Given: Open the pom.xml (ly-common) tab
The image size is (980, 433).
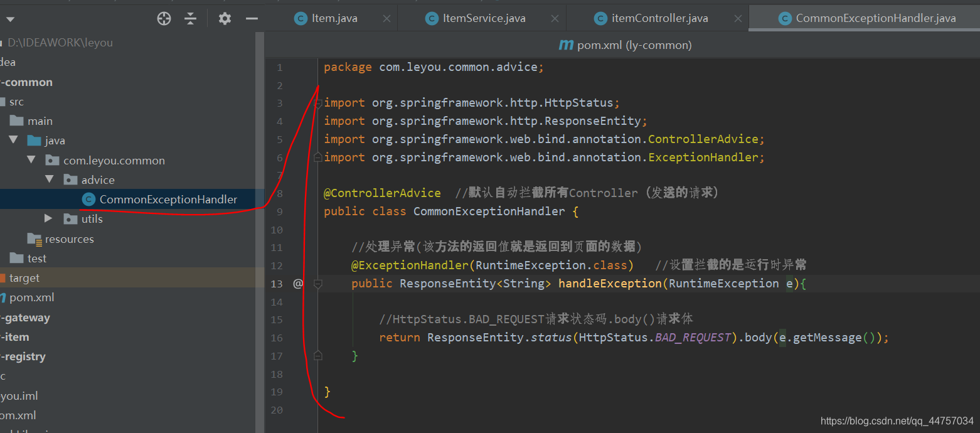Looking at the screenshot, I should (x=625, y=45).
